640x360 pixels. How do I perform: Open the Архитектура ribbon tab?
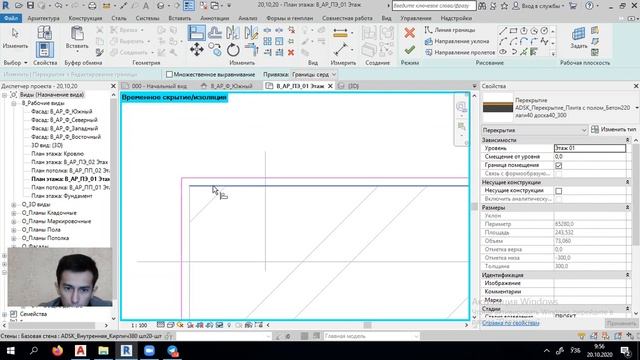(x=43, y=18)
